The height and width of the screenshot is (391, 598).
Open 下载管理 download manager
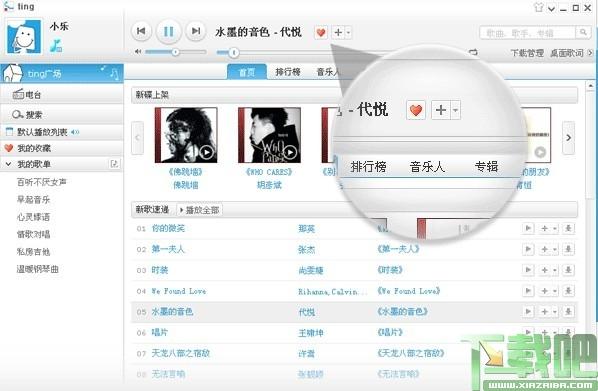click(x=527, y=53)
